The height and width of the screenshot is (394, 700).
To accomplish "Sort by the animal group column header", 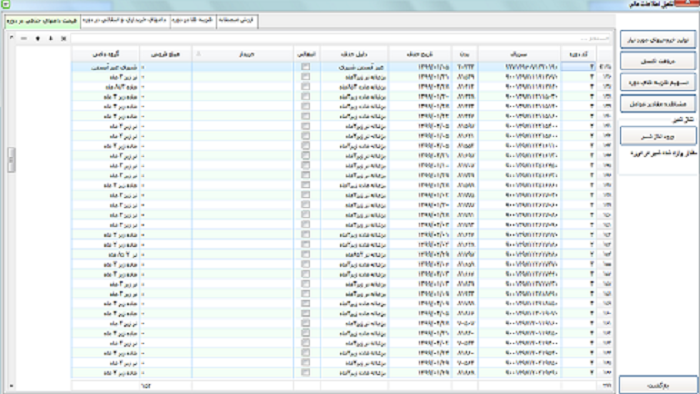I will pyautogui.click(x=105, y=54).
